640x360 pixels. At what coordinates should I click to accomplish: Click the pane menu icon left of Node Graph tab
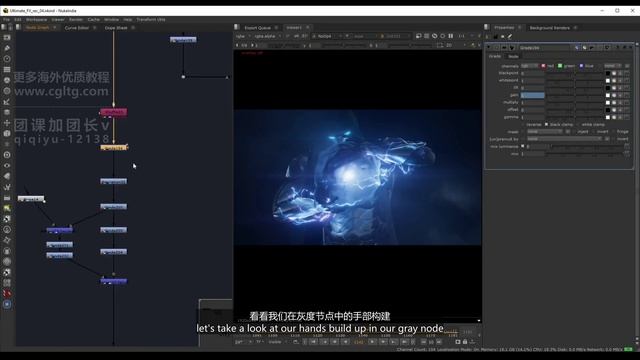click(18, 27)
